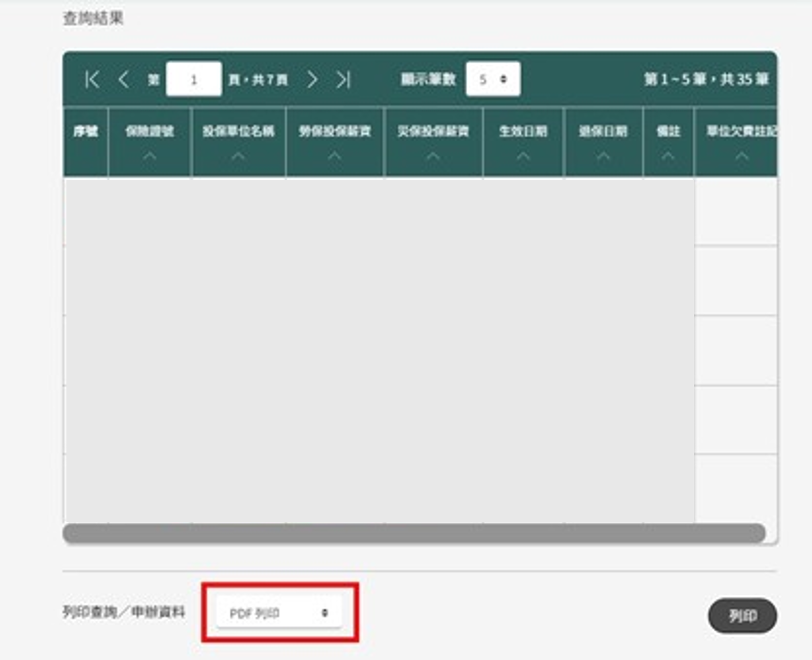Go to previous results page
Viewport: 812px width, 660px height.
[x=123, y=79]
